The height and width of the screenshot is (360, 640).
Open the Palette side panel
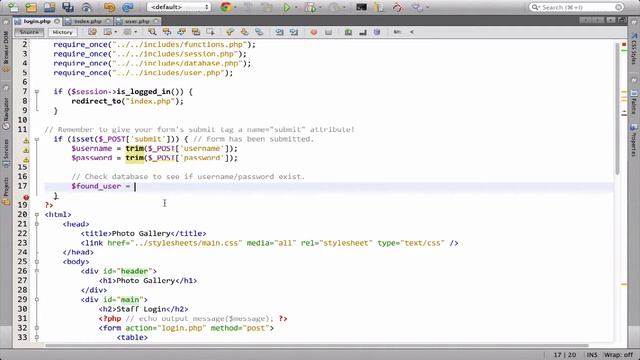634,102
